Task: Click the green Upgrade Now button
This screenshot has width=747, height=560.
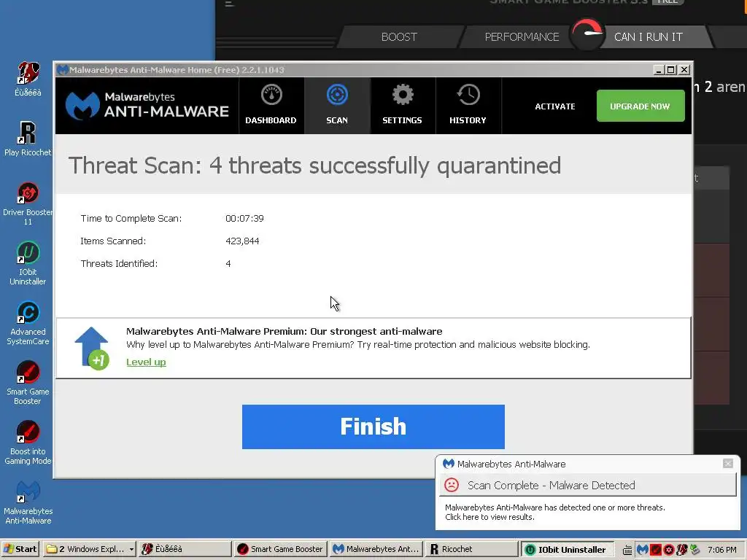Action: pos(640,106)
